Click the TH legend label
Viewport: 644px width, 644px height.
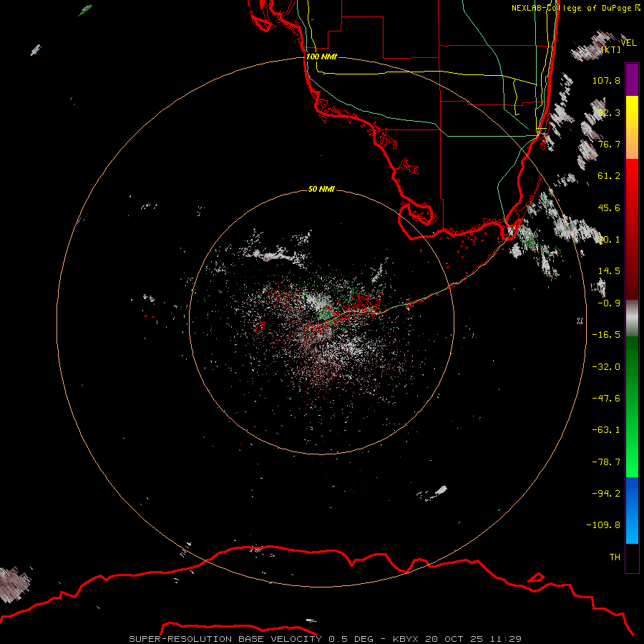click(x=615, y=557)
